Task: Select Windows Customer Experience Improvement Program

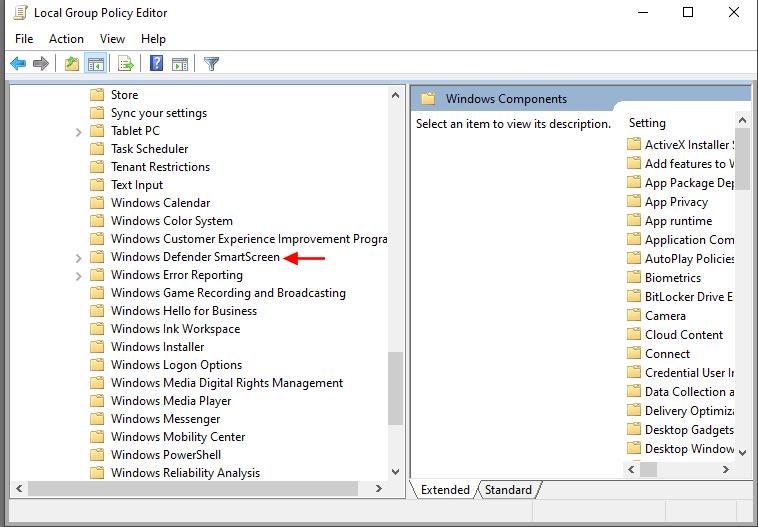Action: (249, 239)
